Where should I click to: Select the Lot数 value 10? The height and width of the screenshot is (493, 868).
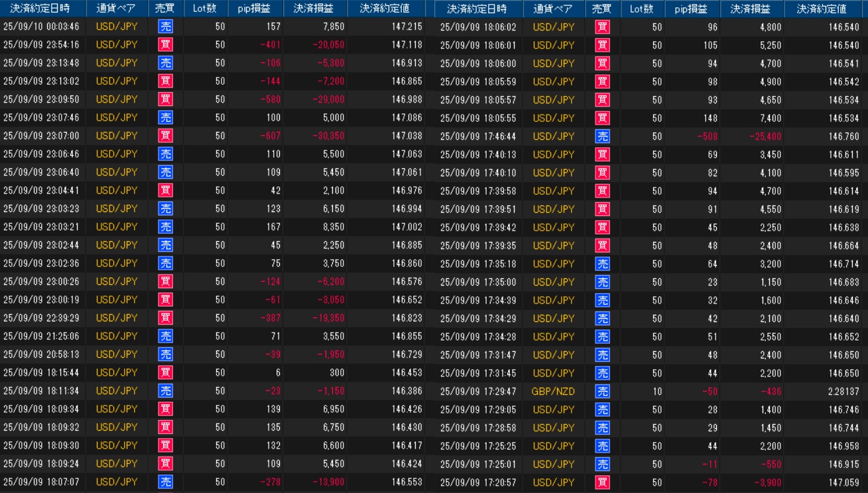657,392
